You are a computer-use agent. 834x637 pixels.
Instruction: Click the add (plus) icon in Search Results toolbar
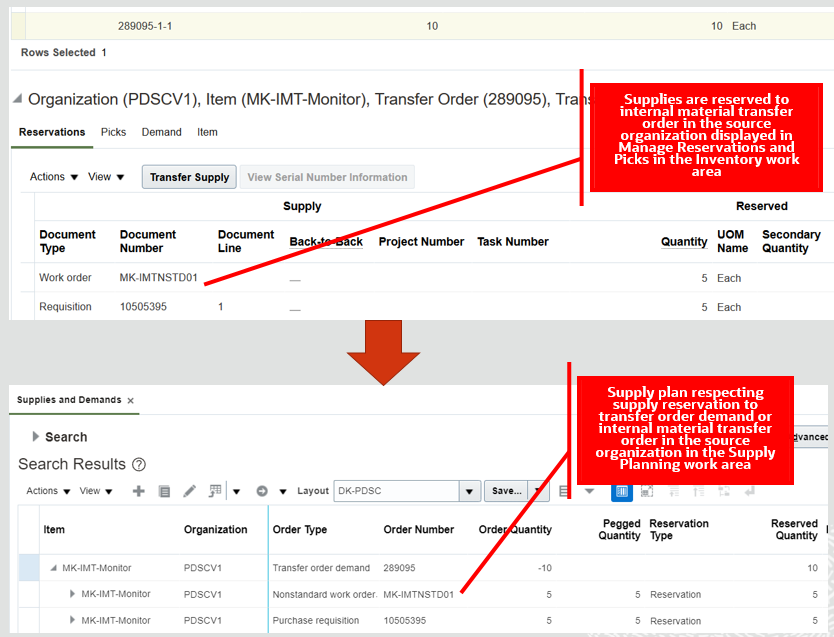138,491
